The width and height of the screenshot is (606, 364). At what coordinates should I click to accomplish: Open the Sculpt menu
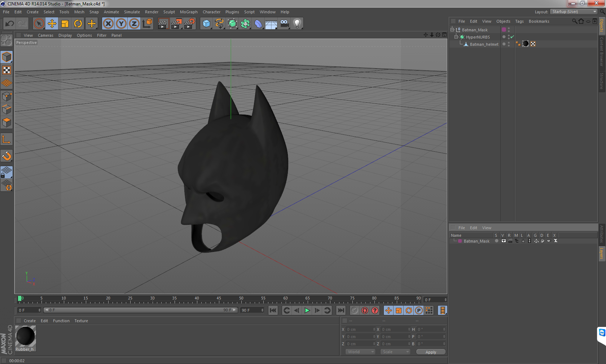click(x=169, y=12)
